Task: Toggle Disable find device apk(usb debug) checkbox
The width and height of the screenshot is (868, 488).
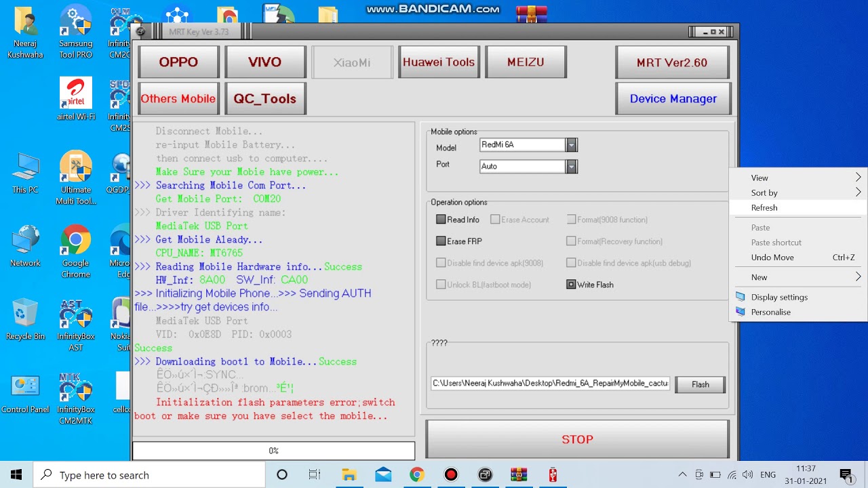Action: click(x=571, y=263)
